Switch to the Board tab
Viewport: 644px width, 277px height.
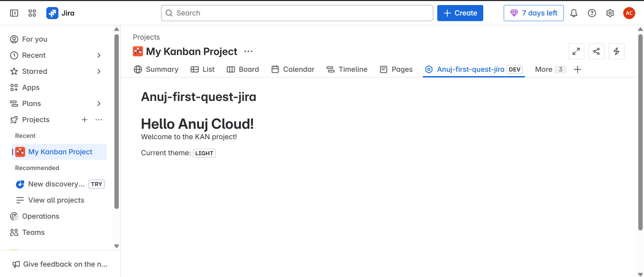tap(243, 69)
